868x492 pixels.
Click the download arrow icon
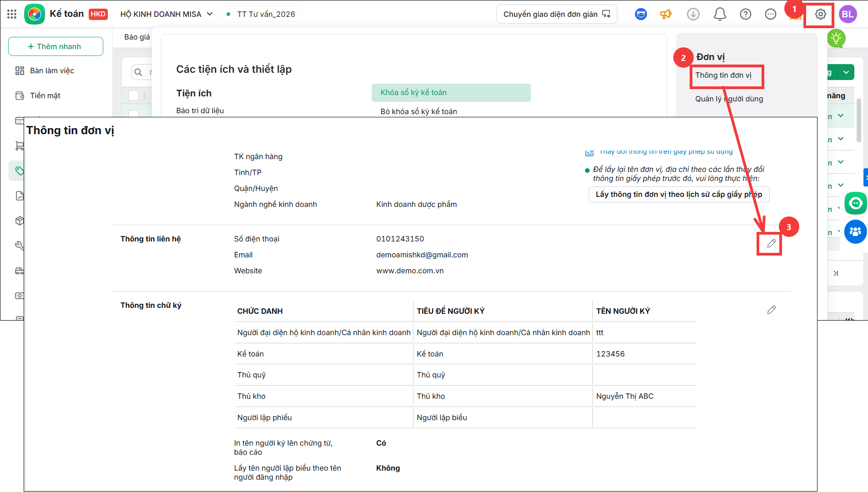693,14
